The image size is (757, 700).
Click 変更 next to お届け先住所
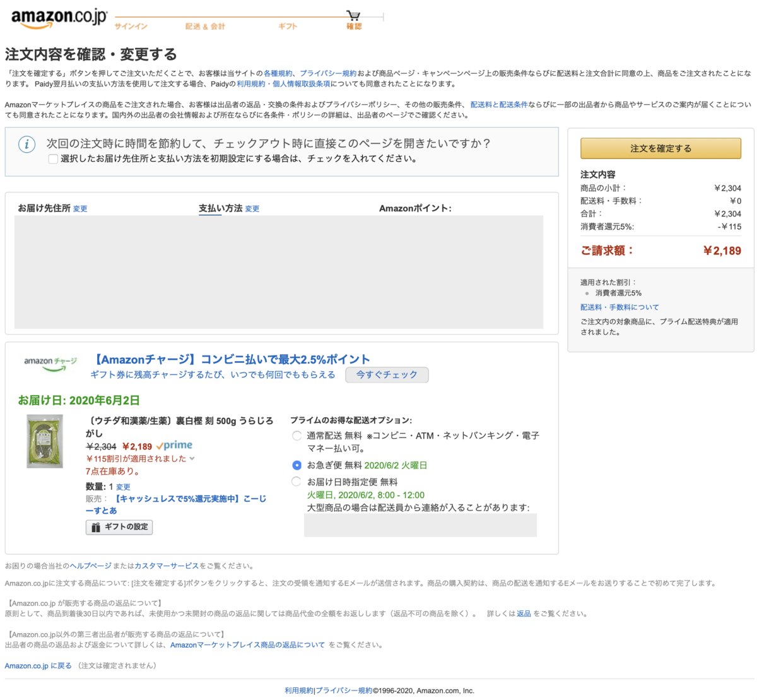click(79, 208)
